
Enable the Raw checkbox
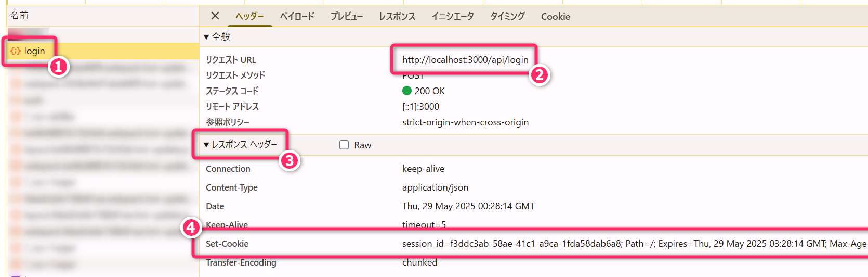pos(344,145)
